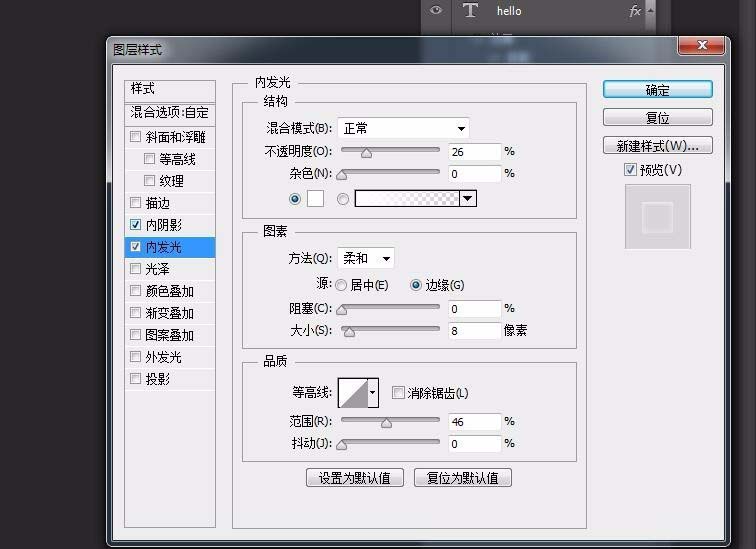756x549 pixels.
Task: Click the 确定 button
Action: tap(658, 90)
